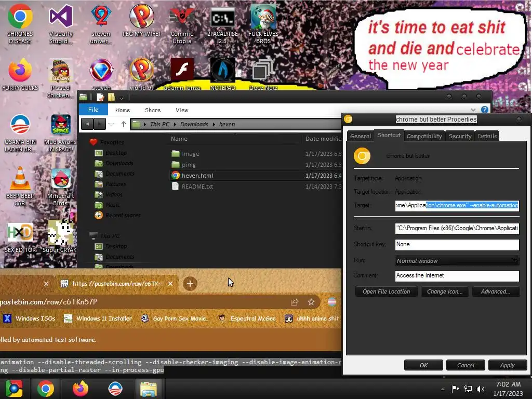532x399 pixels.
Task: Switch to the Compatibility tab in Properties
Action: [x=424, y=136]
